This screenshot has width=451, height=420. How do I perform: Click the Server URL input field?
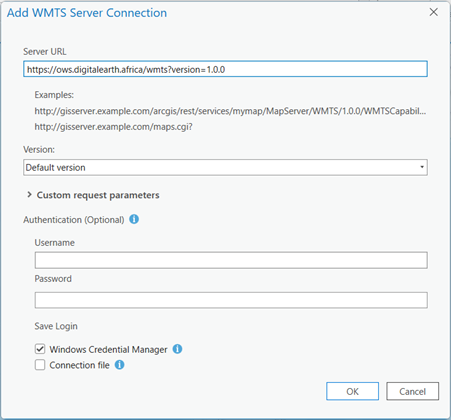point(225,69)
